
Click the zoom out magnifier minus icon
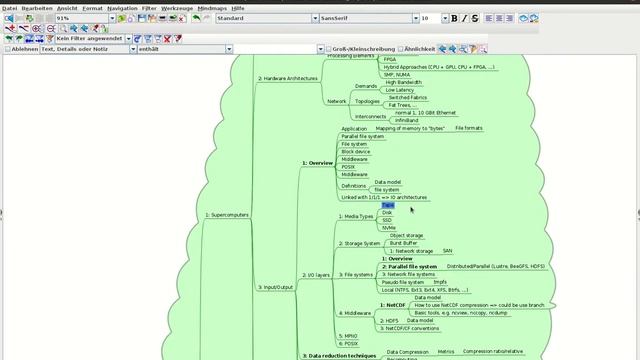coord(51,29)
